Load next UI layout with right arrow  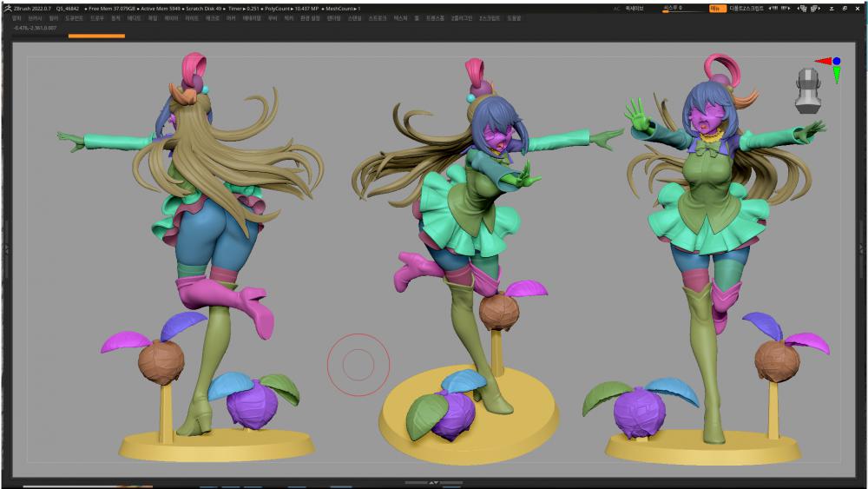tap(786, 9)
